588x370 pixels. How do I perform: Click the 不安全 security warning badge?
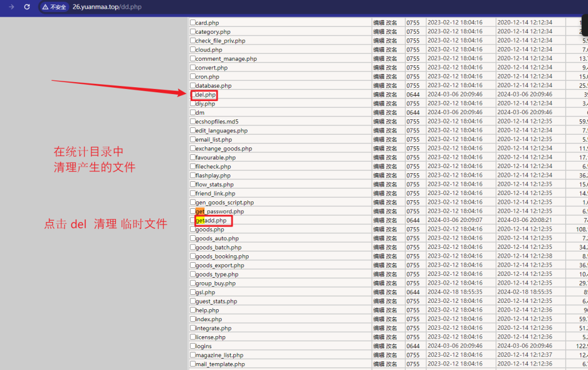(54, 7)
